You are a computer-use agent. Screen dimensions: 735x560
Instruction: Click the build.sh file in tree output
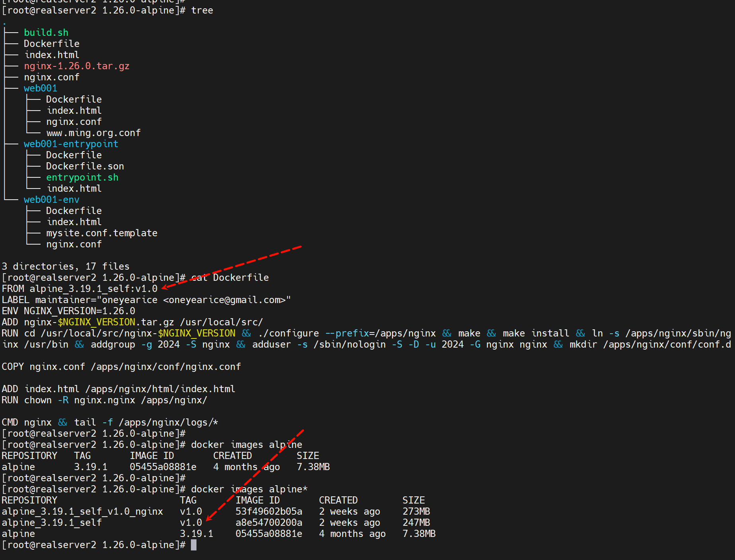pyautogui.click(x=46, y=33)
